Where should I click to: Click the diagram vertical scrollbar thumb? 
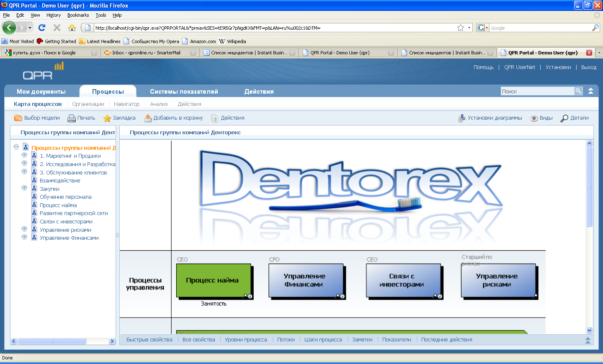click(590, 187)
